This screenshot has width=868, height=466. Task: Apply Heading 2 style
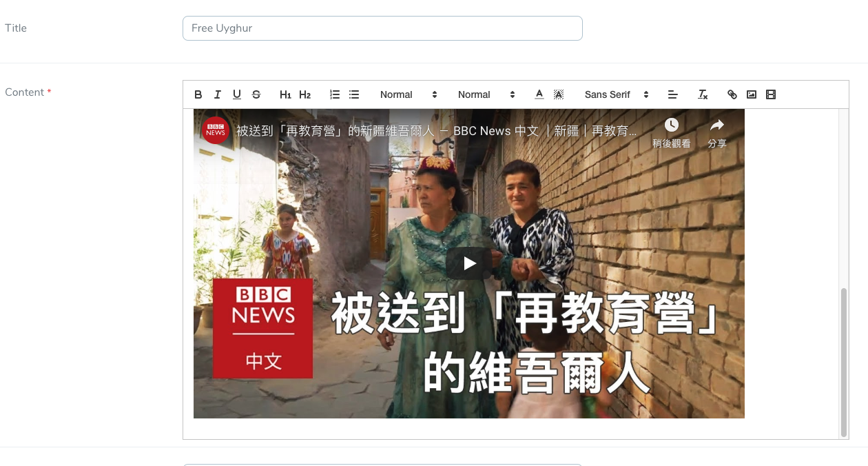[x=304, y=94]
